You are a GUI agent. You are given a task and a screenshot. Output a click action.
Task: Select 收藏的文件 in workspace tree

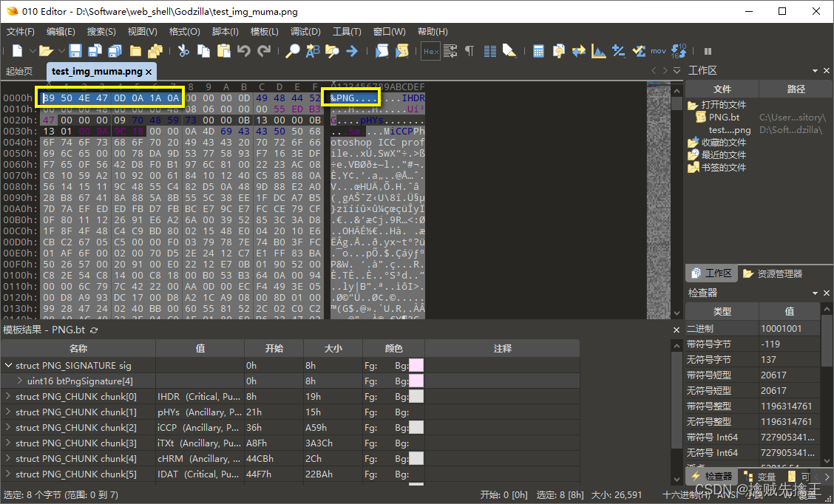coord(723,143)
